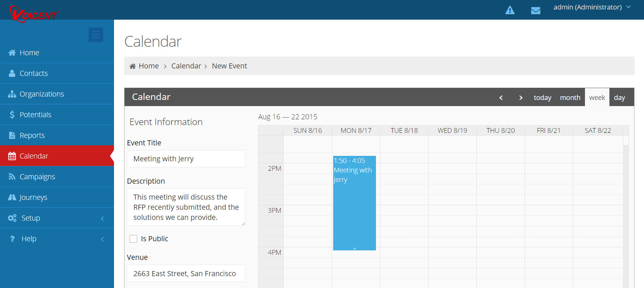Open Campaigns in the sidebar
The width and height of the screenshot is (644, 288).
[x=37, y=177]
